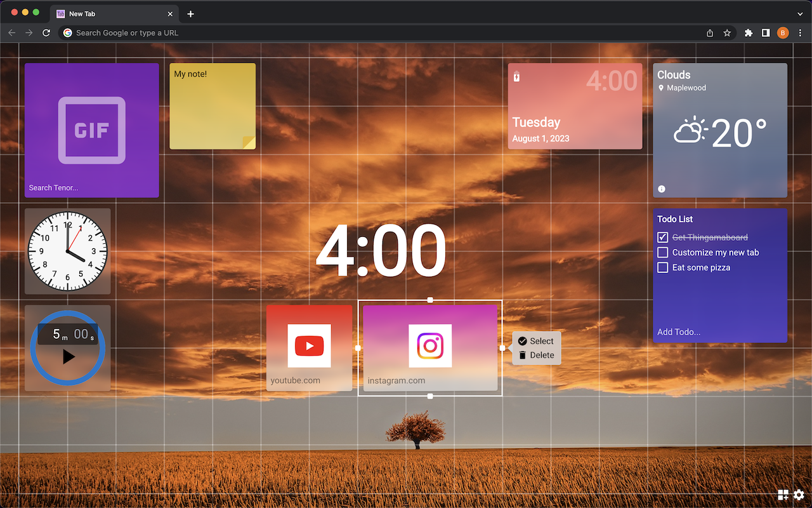The image size is (812, 508).
Task: Switch to the New Tab browser tab
Action: (114, 14)
